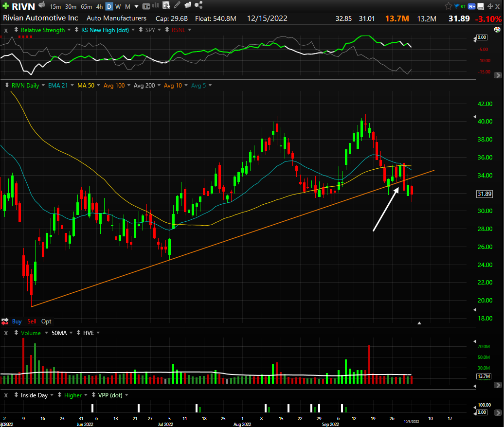Toggle the RT real-time indicator

pyautogui.click(x=463, y=6)
